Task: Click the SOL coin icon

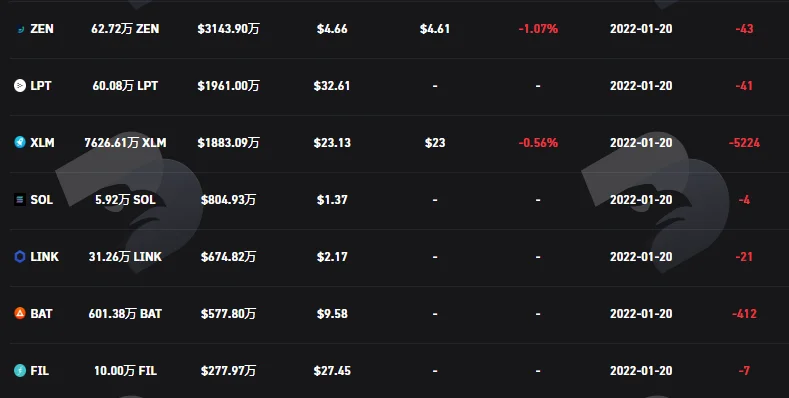Action: point(20,200)
